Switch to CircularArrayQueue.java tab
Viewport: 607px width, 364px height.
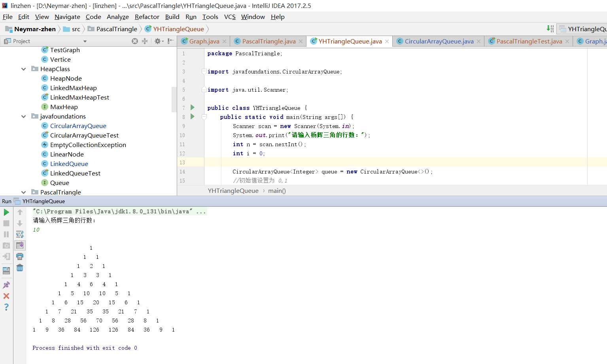(439, 41)
